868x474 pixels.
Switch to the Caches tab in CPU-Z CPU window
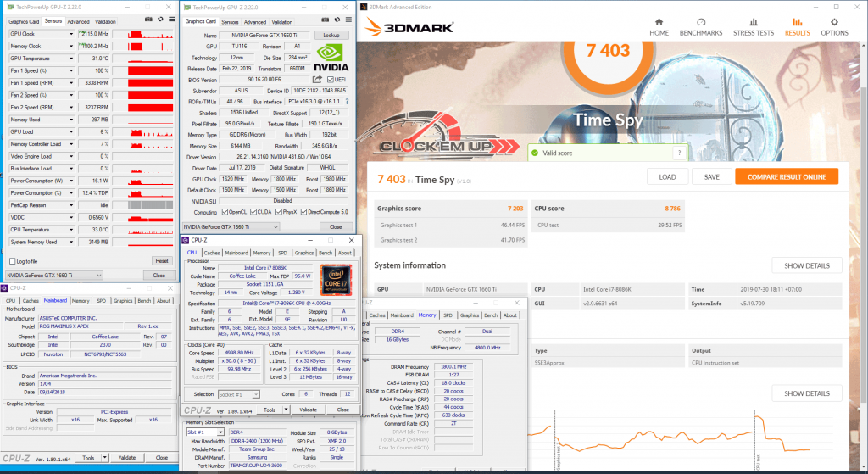(212, 253)
